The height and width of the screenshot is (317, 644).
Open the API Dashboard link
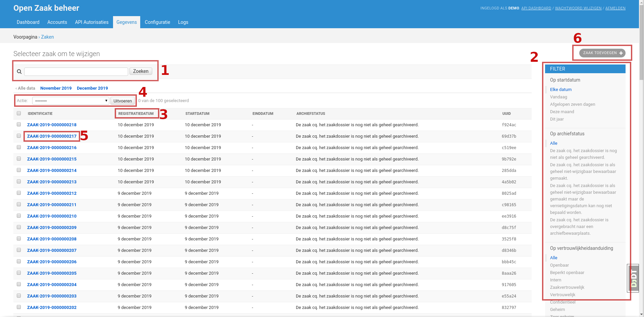(536, 8)
